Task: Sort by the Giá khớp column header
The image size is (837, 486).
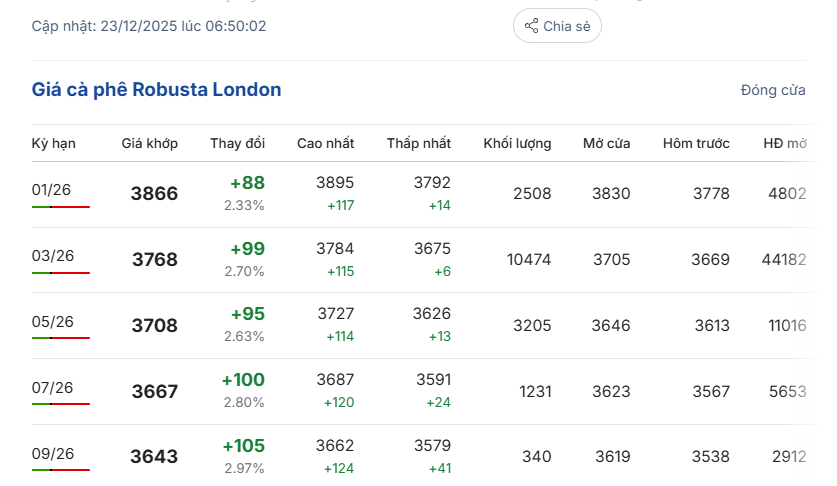Action: pos(150,143)
